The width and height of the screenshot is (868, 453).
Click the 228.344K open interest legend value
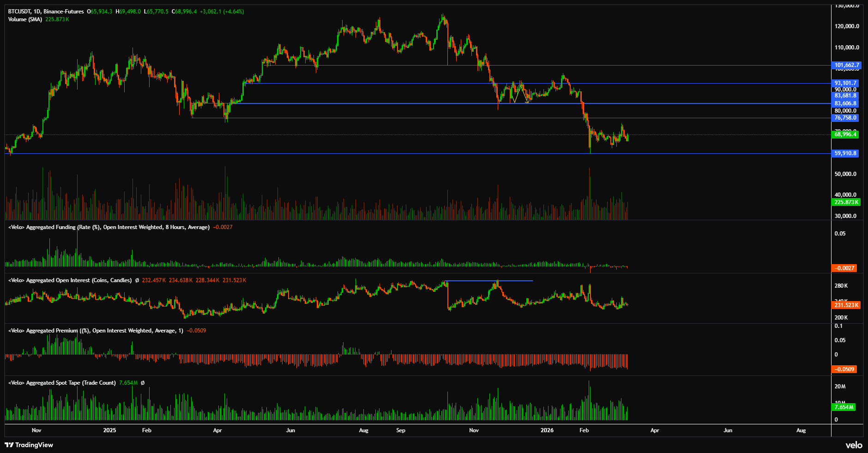tap(208, 280)
